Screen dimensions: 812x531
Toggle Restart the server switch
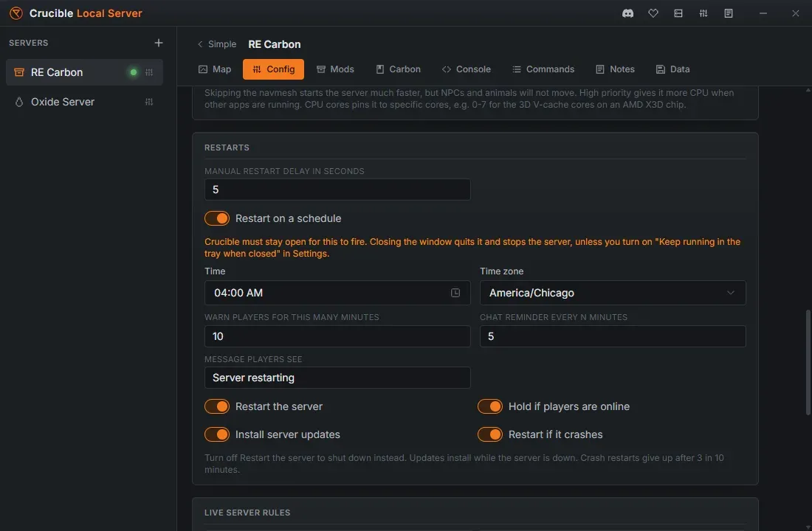coord(217,407)
